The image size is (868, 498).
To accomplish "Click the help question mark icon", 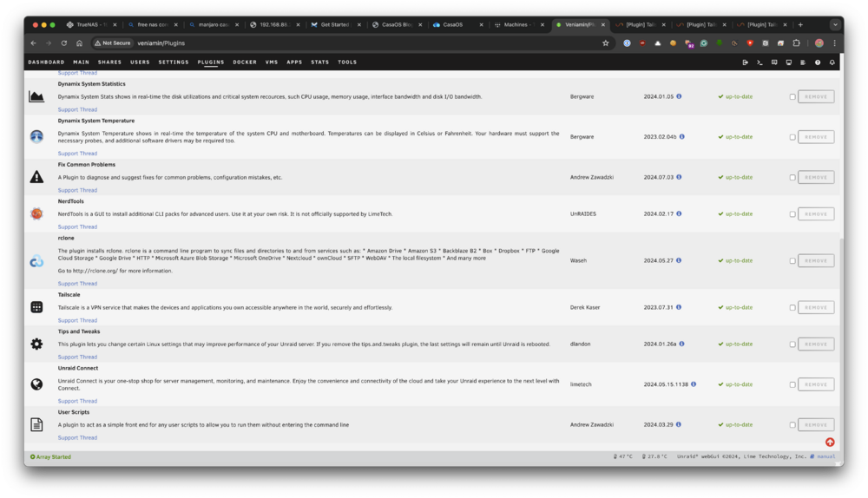I will (818, 62).
